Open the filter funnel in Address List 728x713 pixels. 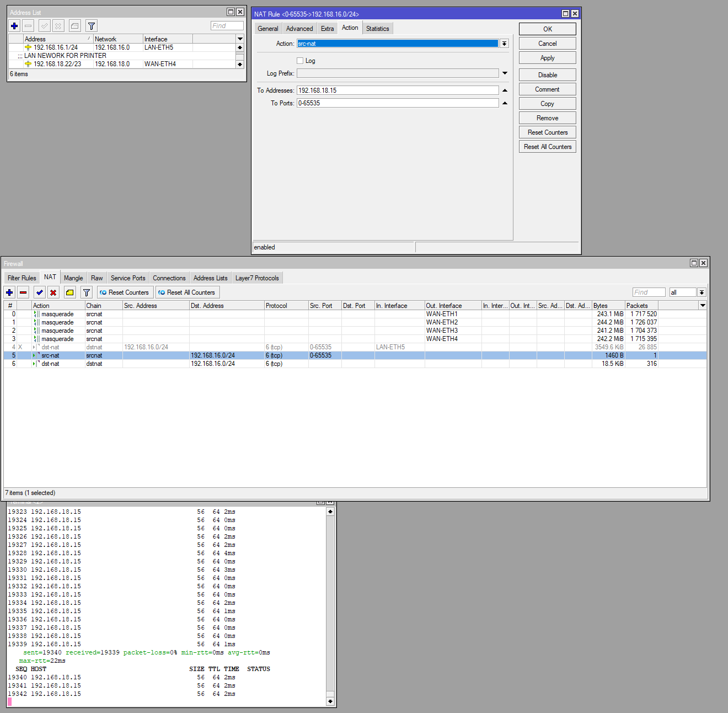point(92,26)
